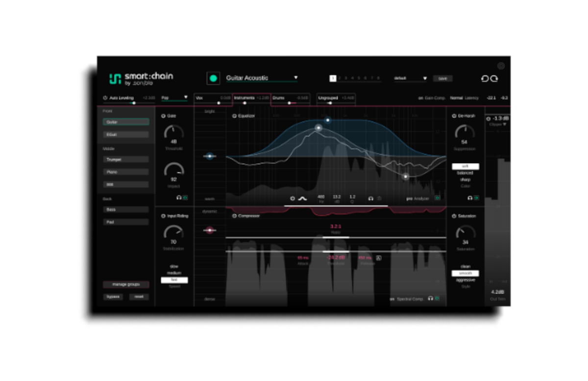Image resolution: width=588 pixels, height=381 pixels.
Task: Set Input Riding speed to slow
Action: (x=174, y=266)
